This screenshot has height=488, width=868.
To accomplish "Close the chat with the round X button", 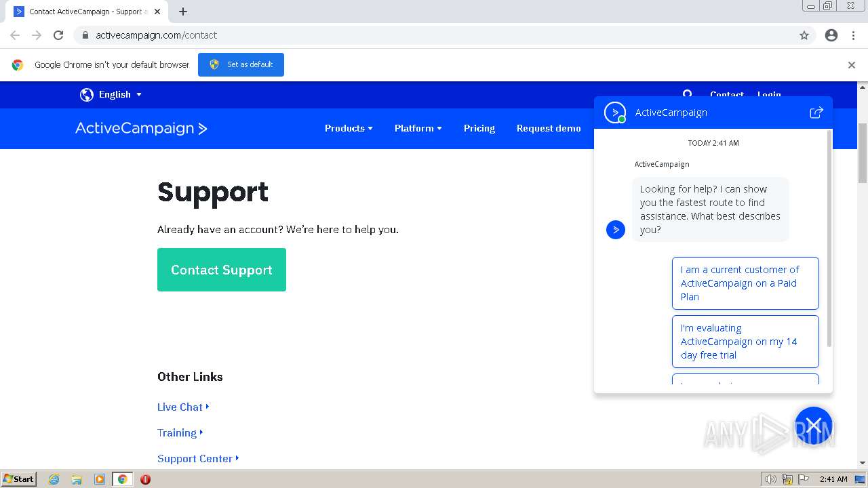I will tap(814, 426).
